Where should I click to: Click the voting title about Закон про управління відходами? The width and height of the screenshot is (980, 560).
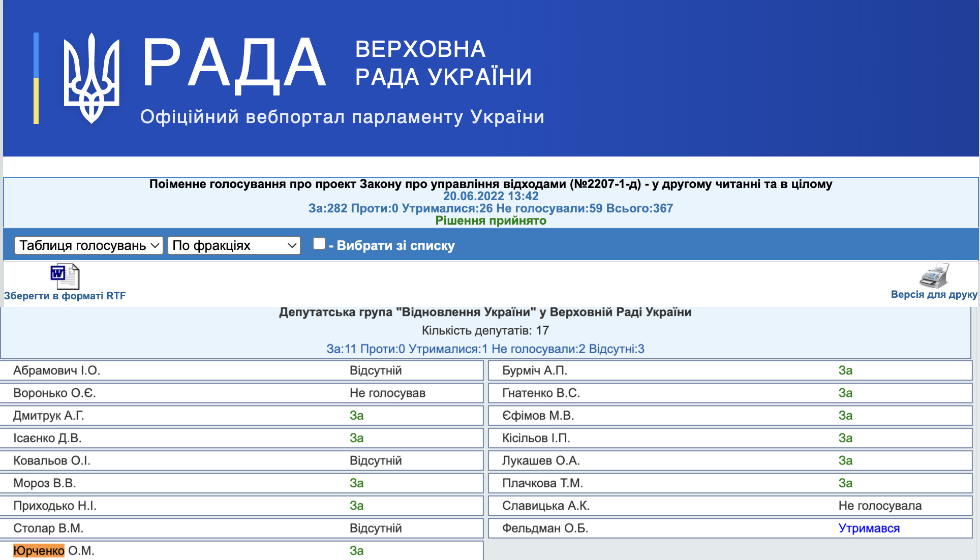491,184
